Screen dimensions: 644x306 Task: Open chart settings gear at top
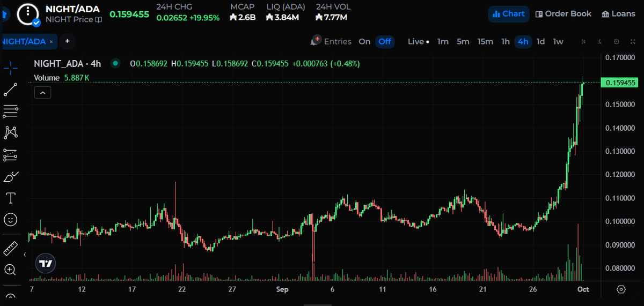pos(617,41)
